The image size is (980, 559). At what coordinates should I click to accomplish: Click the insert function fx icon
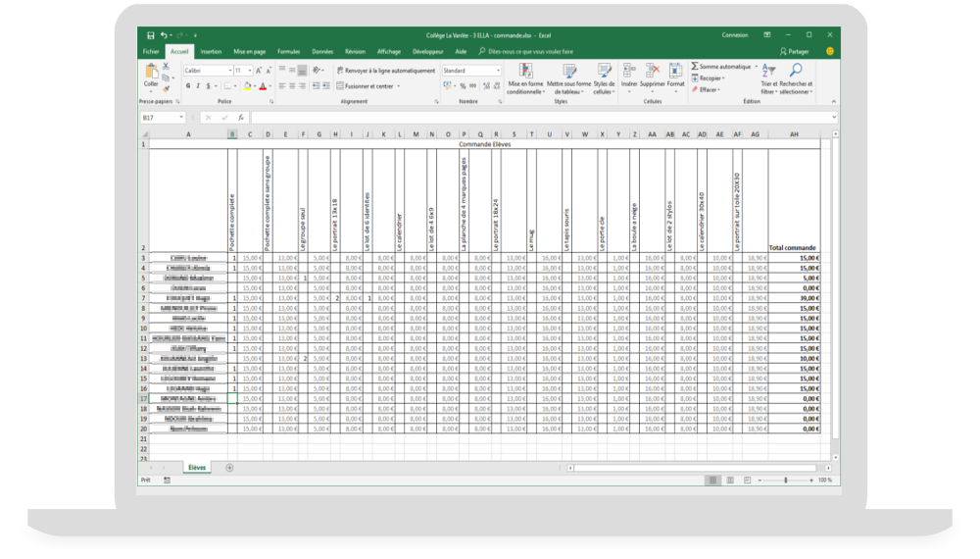[241, 117]
